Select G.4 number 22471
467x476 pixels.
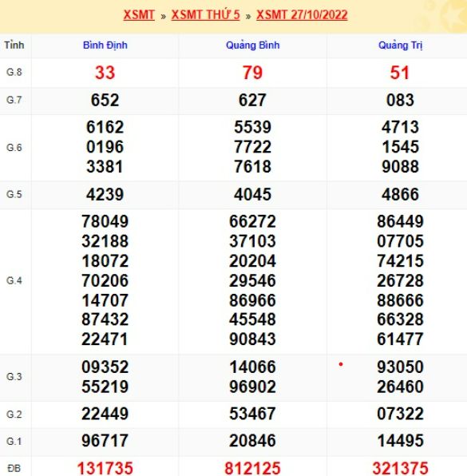[105, 339]
